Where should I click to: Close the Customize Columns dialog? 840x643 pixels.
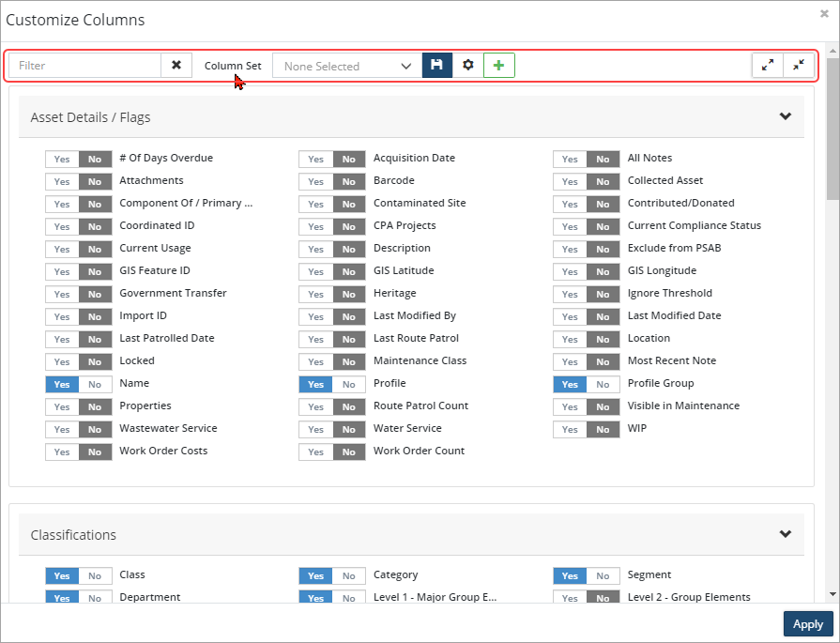pos(824,14)
